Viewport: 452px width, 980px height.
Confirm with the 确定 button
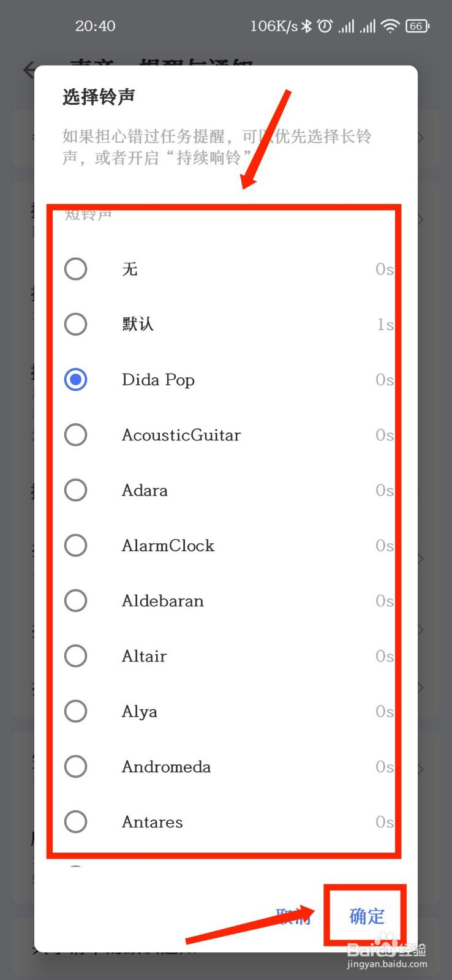[367, 916]
